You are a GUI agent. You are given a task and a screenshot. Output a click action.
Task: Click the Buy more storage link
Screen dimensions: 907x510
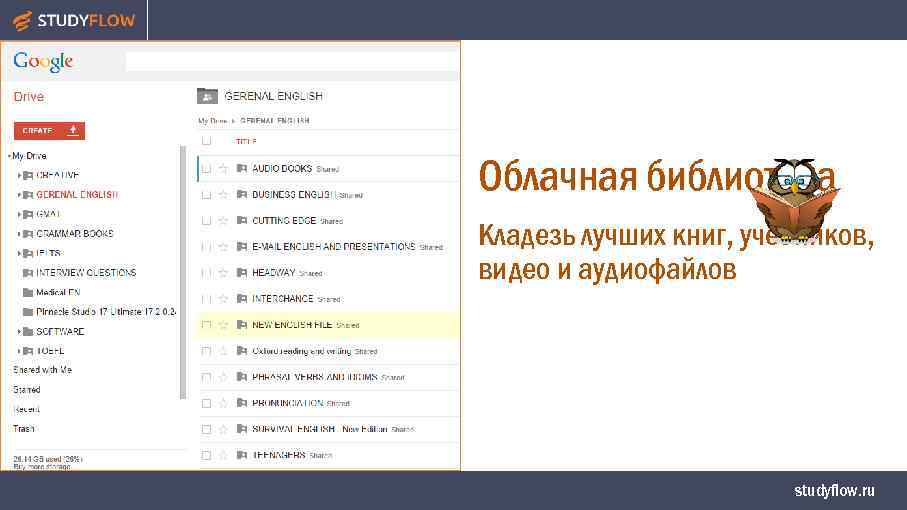click(42, 467)
